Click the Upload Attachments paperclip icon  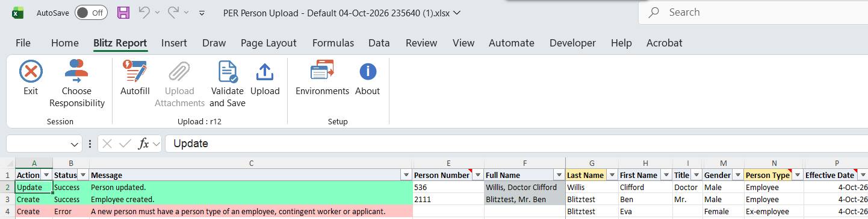pos(179,71)
